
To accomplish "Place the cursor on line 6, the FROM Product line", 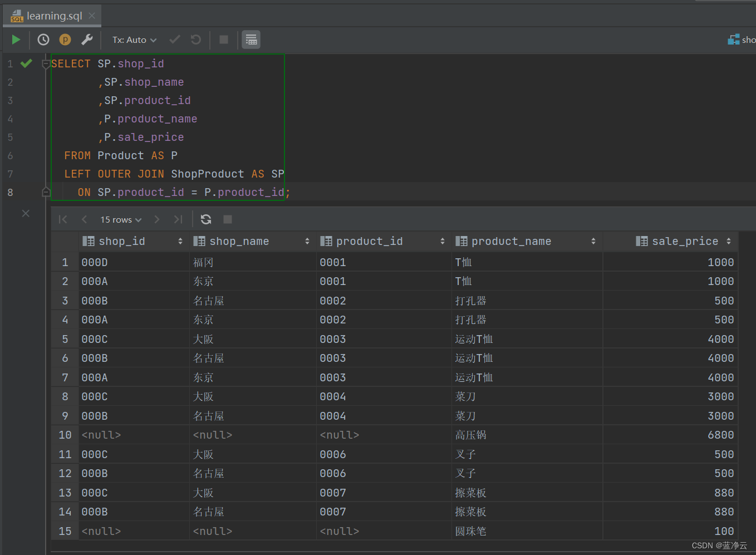I will pos(121,155).
